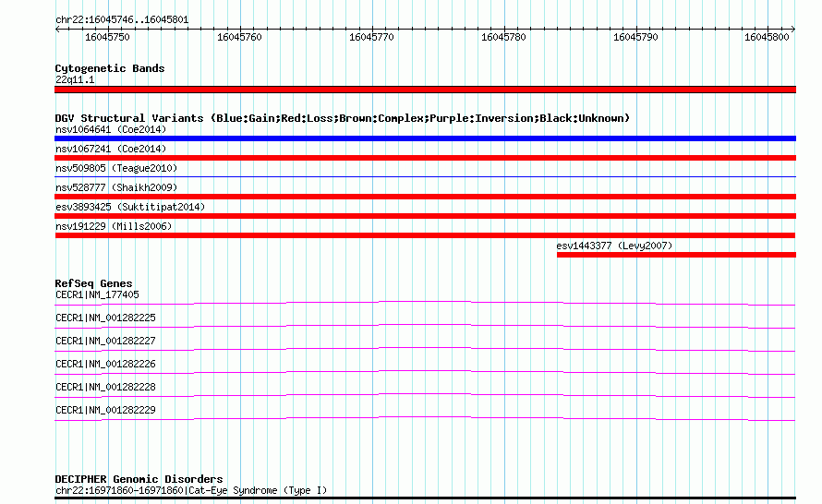Select the Cytogenetic Bands track heading
The height and width of the screenshot is (504, 822).
(x=110, y=68)
